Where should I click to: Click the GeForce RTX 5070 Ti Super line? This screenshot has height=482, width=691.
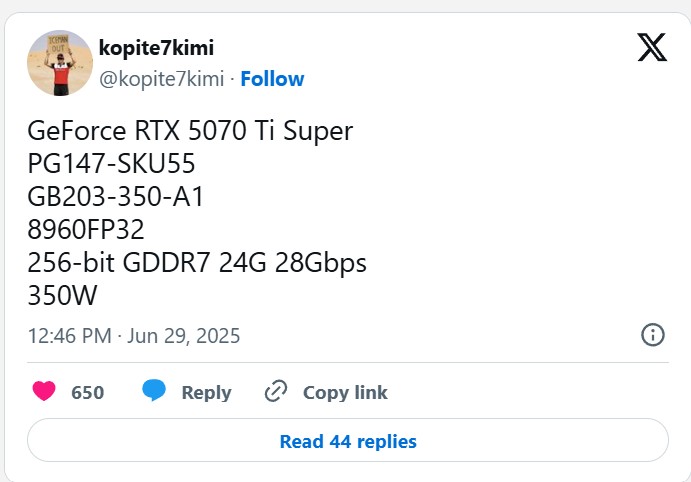(x=190, y=131)
